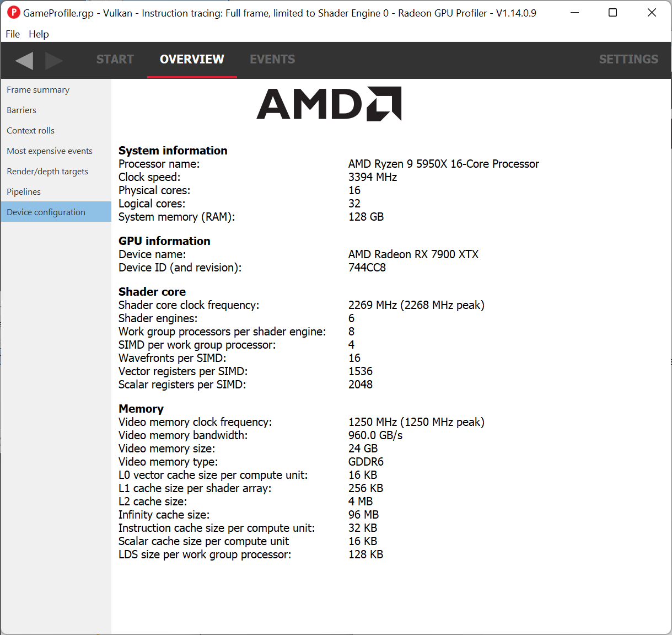Click the Memory section heading
The height and width of the screenshot is (635, 672).
pos(141,409)
